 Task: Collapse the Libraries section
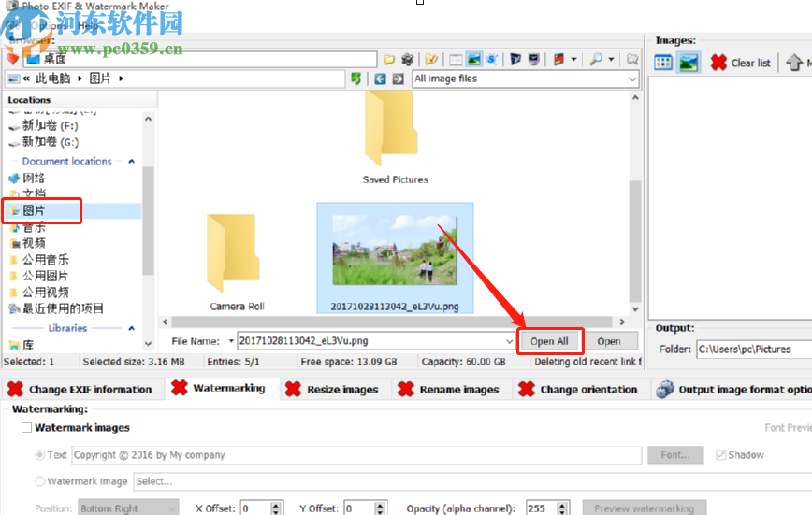(x=132, y=328)
